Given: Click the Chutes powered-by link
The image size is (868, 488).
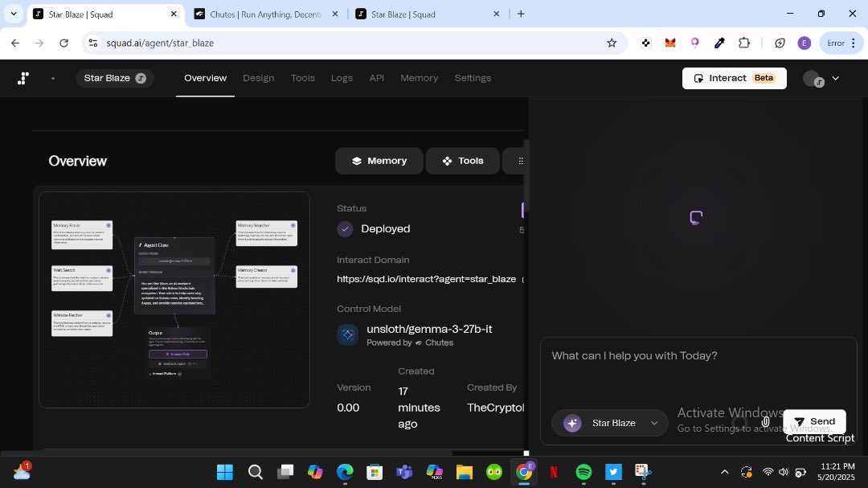Looking at the screenshot, I should pyautogui.click(x=435, y=342).
